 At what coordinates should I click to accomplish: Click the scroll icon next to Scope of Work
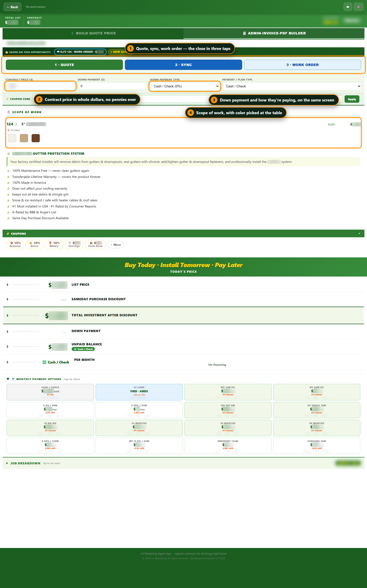9,112
